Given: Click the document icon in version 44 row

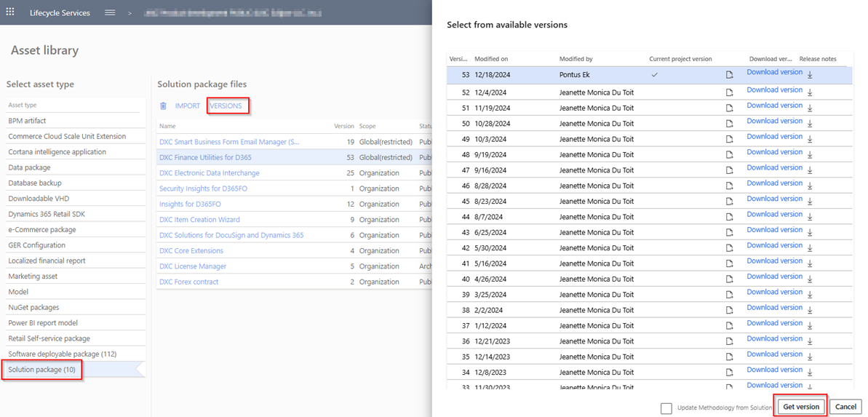Looking at the screenshot, I should click(730, 217).
